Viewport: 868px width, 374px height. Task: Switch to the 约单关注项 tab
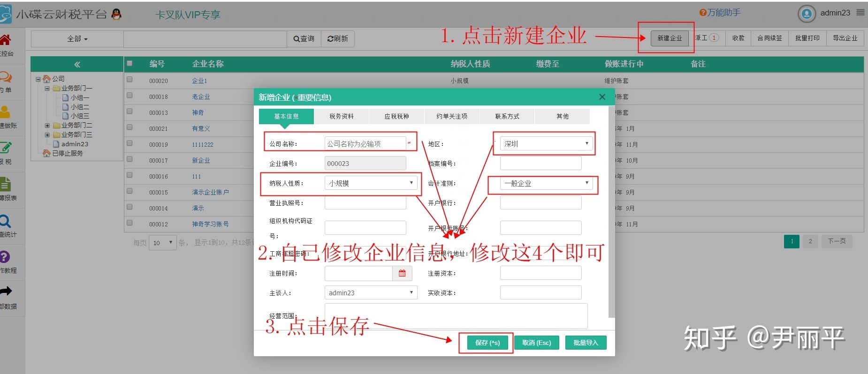[452, 116]
